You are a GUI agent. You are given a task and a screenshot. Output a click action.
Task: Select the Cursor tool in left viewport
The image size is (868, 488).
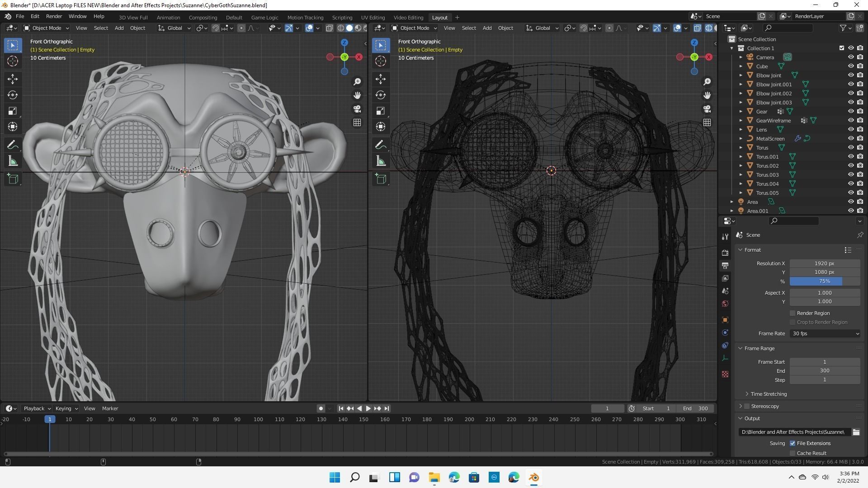coord(13,61)
